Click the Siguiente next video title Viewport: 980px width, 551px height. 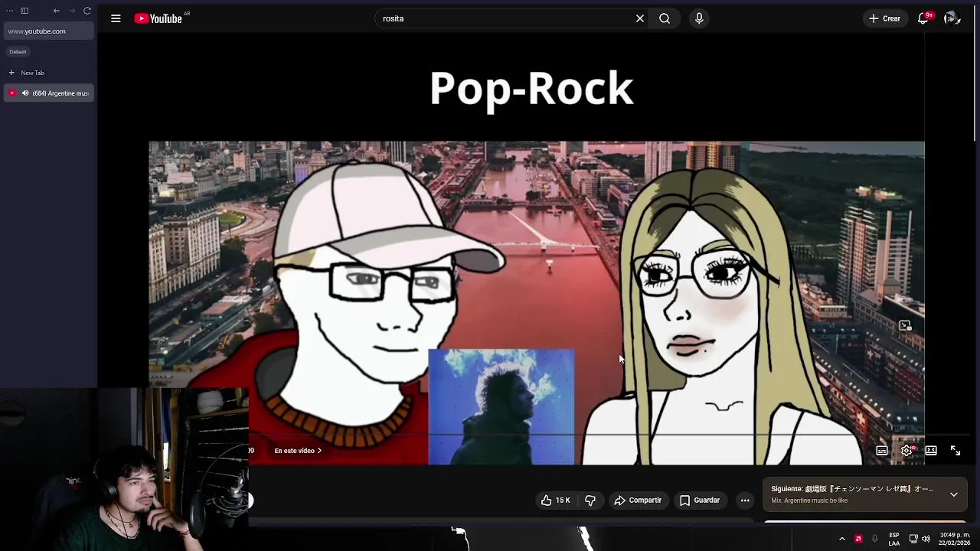click(852, 489)
